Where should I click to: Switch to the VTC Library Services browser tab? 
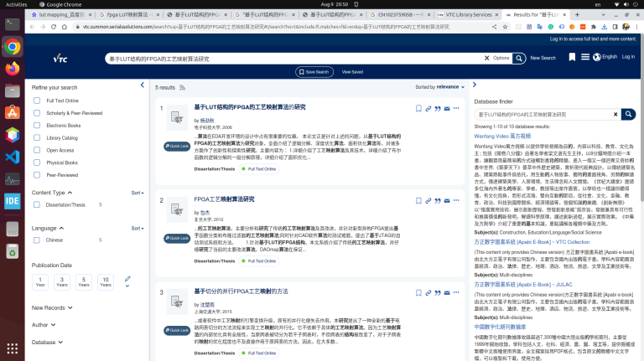[x=468, y=14]
